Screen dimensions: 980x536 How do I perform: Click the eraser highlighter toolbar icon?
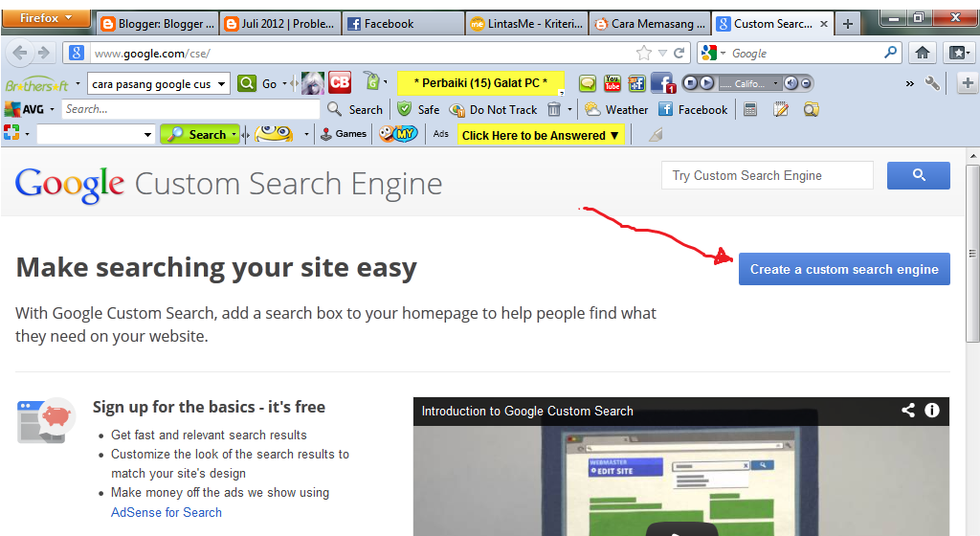(x=655, y=134)
